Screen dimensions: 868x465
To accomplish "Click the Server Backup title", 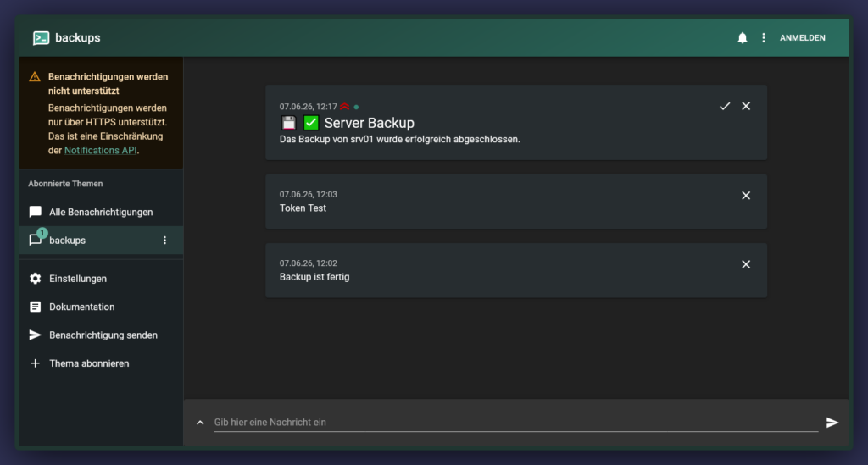I will click(x=370, y=123).
